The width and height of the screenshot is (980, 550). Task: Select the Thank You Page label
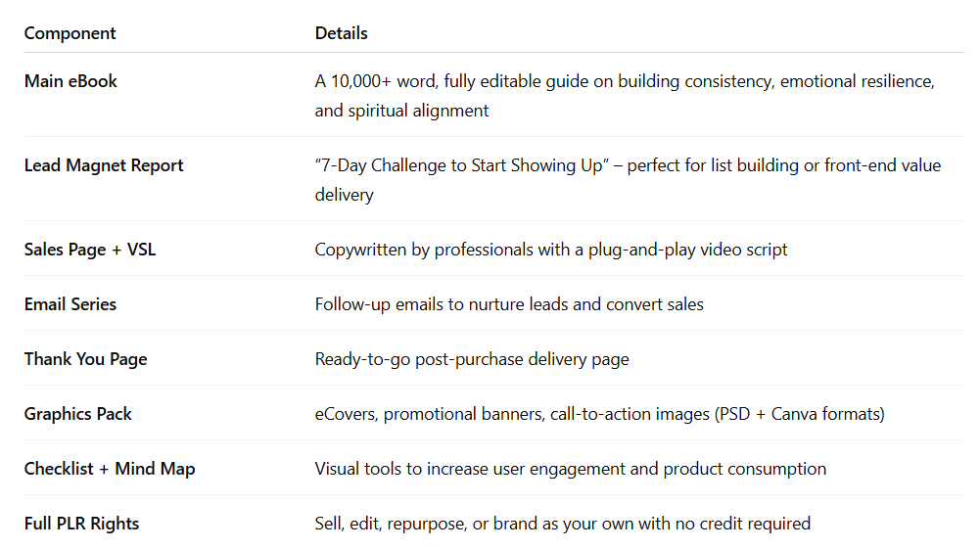point(85,359)
